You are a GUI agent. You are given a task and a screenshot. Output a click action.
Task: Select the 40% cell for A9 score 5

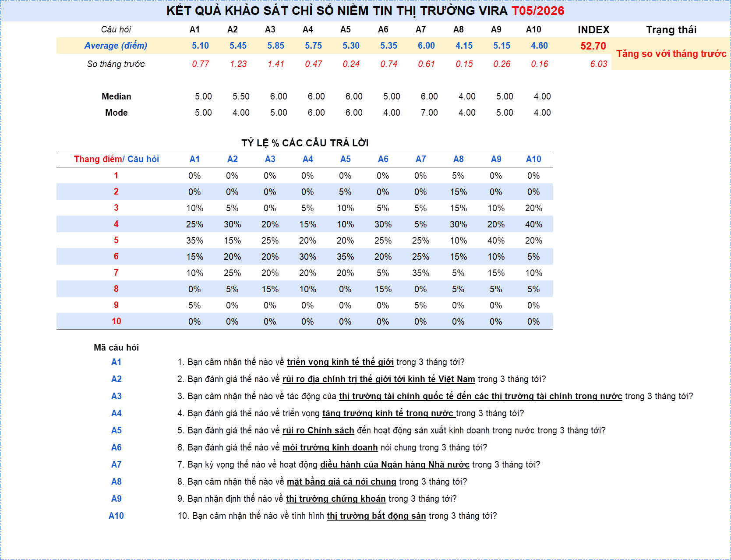(x=496, y=241)
